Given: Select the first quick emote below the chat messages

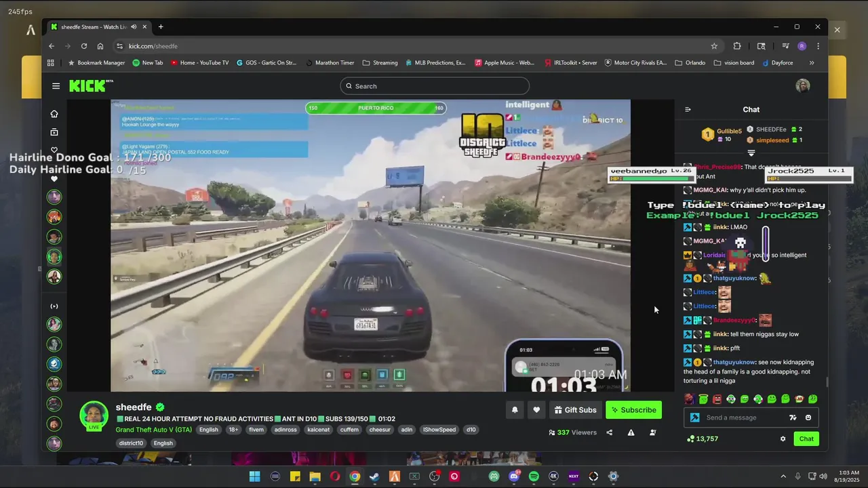Looking at the screenshot, I should (689, 399).
